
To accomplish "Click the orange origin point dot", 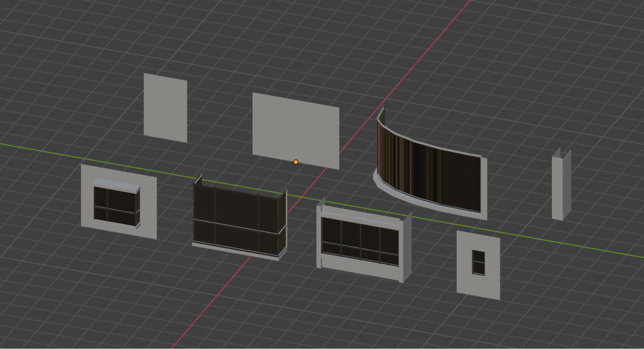I will [296, 162].
